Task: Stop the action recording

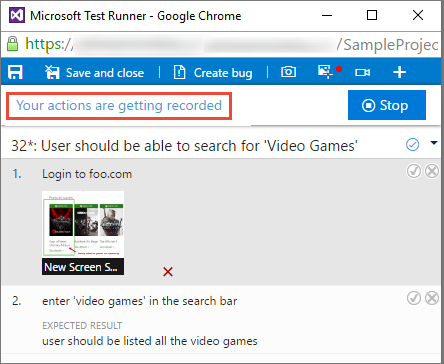Action: click(387, 105)
